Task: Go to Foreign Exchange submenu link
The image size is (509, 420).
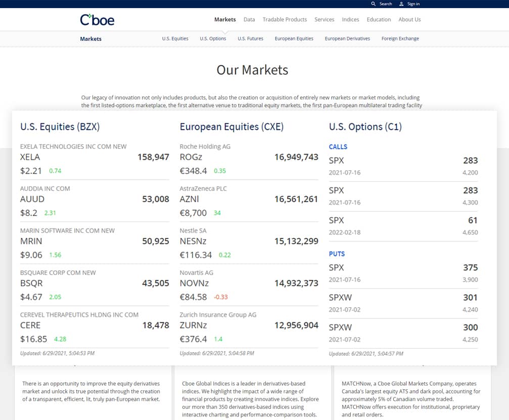Action: pyautogui.click(x=400, y=38)
